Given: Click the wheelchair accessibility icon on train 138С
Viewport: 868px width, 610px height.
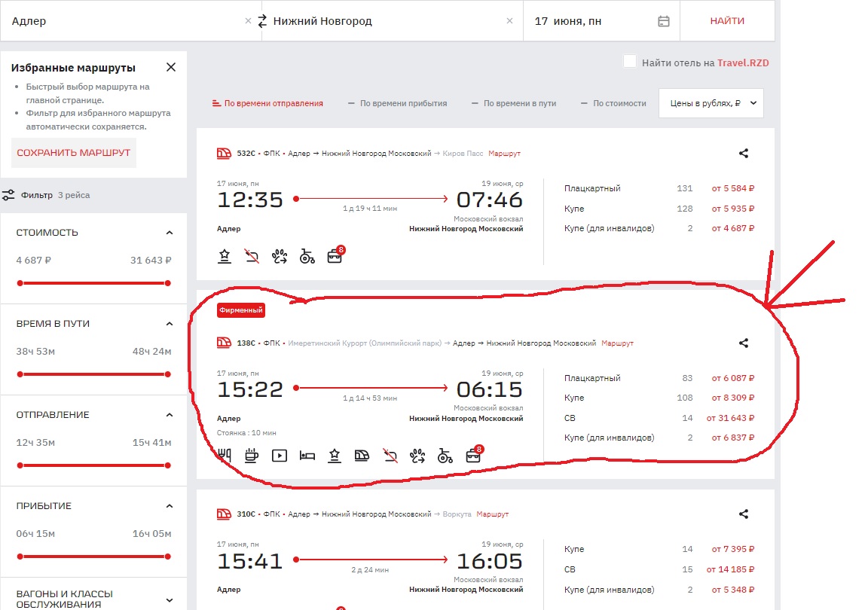Looking at the screenshot, I should pos(445,455).
